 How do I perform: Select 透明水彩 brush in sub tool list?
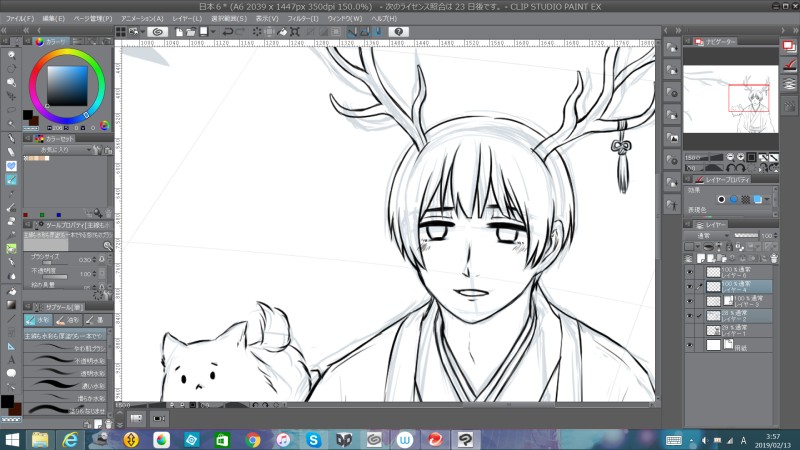(65, 373)
